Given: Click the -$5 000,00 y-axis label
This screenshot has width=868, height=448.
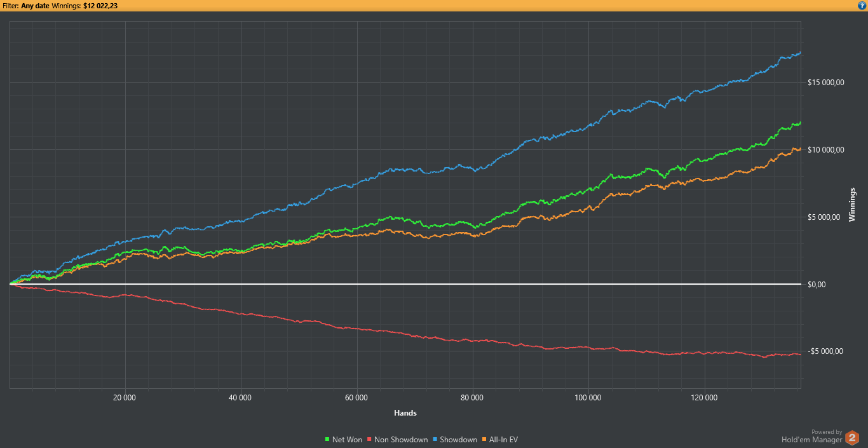Looking at the screenshot, I should pyautogui.click(x=825, y=351).
